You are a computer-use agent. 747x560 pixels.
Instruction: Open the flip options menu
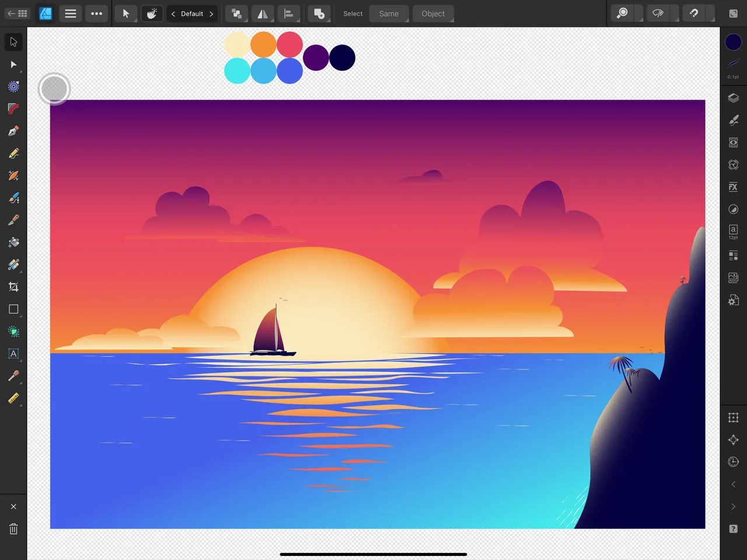[263, 13]
